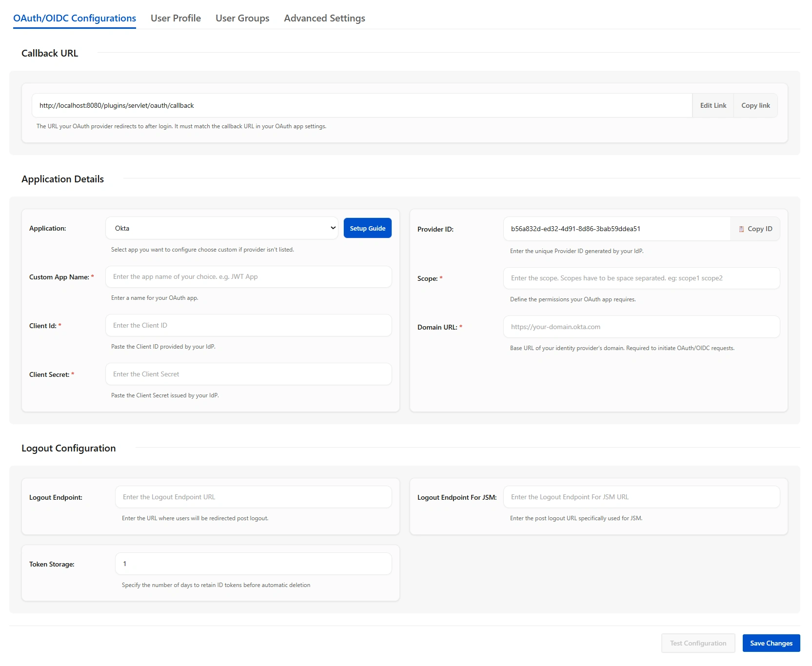
Task: Click the Logout Endpoint URL field
Action: coord(253,497)
